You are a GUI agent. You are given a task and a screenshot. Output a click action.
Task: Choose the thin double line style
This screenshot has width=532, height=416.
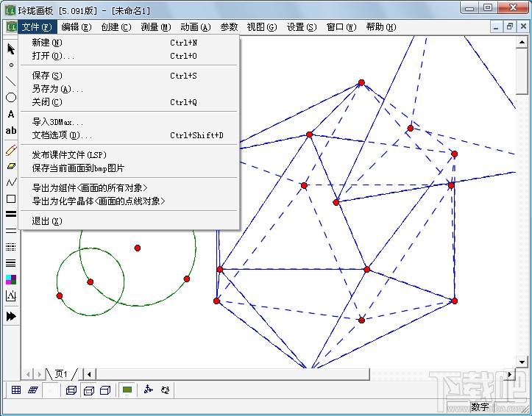[x=11, y=231]
